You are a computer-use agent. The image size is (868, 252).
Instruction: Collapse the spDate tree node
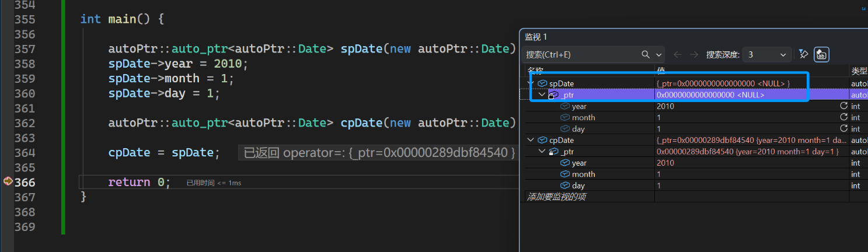pos(531,83)
